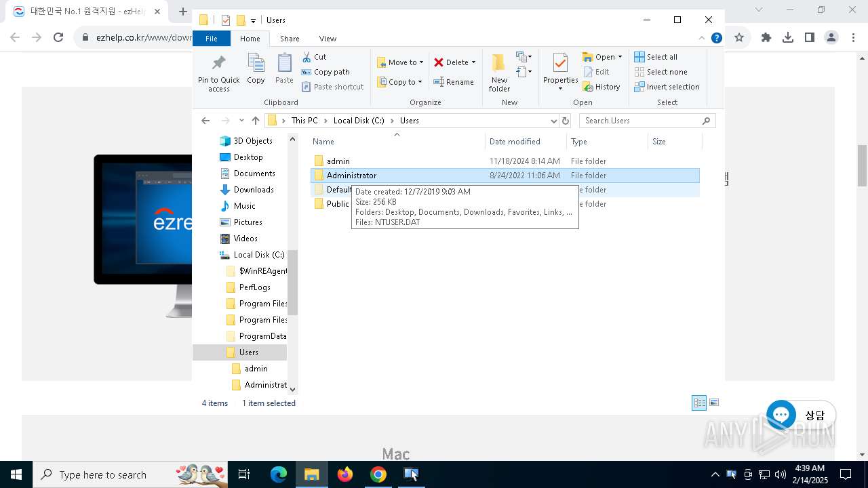Select the admin folder row

(505, 161)
